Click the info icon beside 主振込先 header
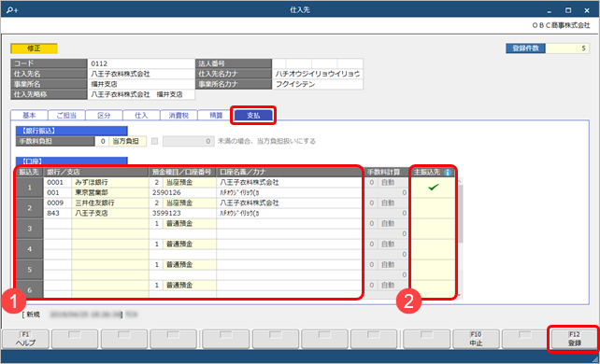Image resolution: width=600 pixels, height=364 pixels. (x=448, y=173)
